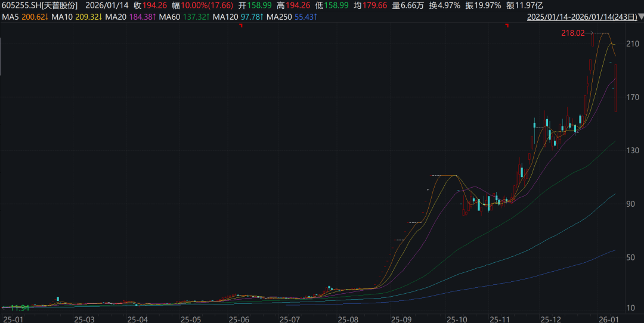644x323 pixels.
Task: Click the 25-03 date axis label
Action: point(85,319)
